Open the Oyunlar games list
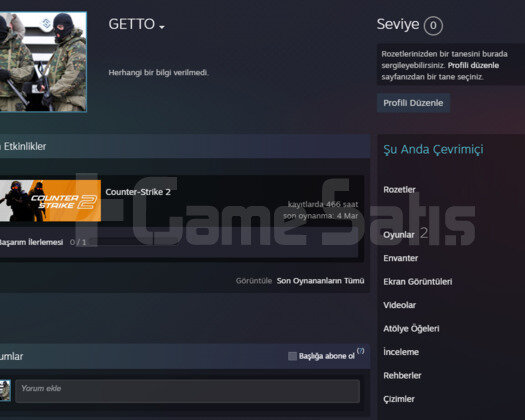Screen dimensions: 525x420 click(399, 235)
